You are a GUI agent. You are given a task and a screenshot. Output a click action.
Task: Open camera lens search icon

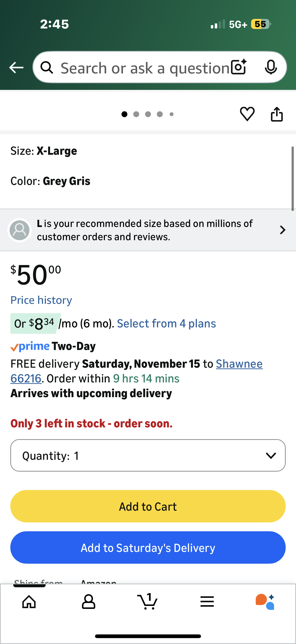pos(239,67)
